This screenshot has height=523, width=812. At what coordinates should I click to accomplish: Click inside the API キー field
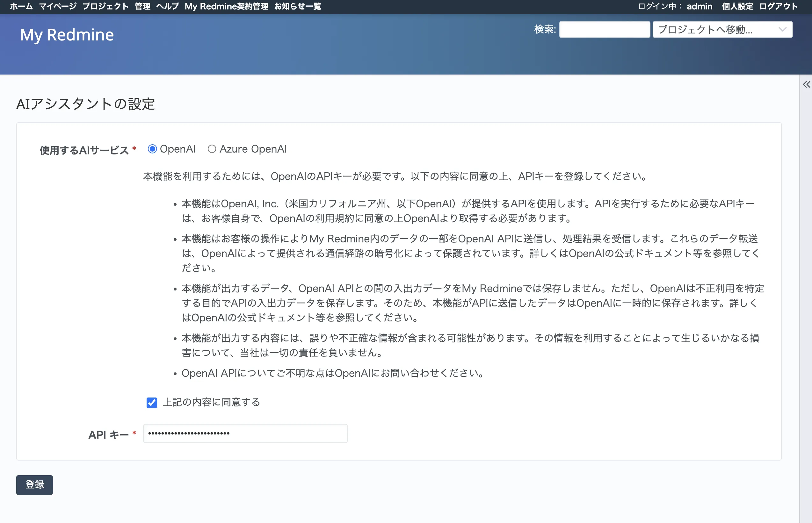coord(245,433)
